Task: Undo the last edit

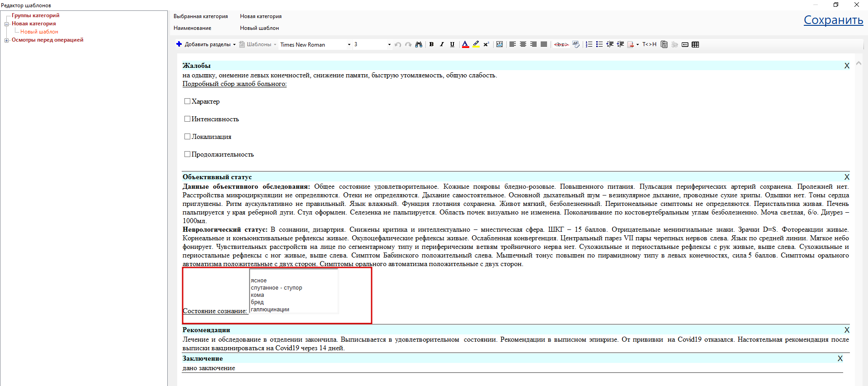Action: click(x=398, y=44)
